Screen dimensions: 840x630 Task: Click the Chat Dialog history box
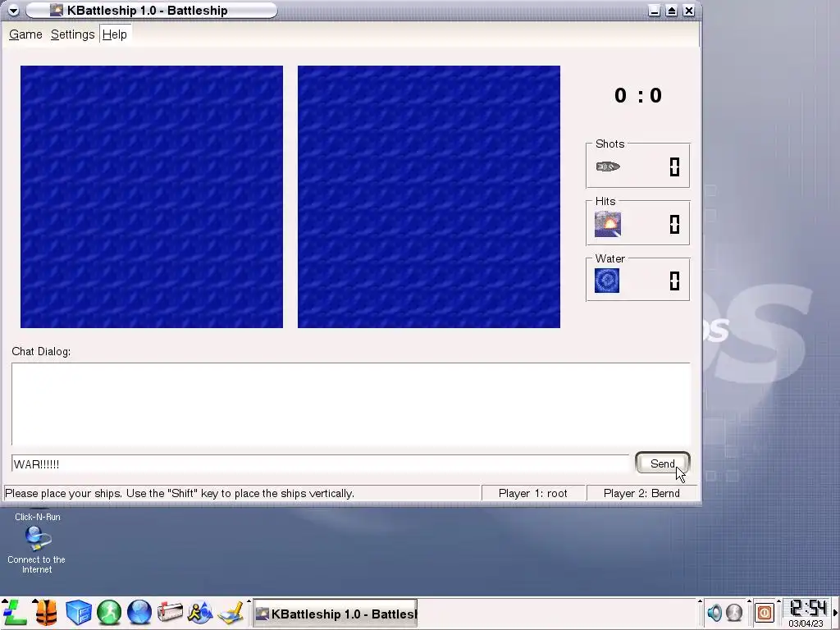click(x=351, y=404)
